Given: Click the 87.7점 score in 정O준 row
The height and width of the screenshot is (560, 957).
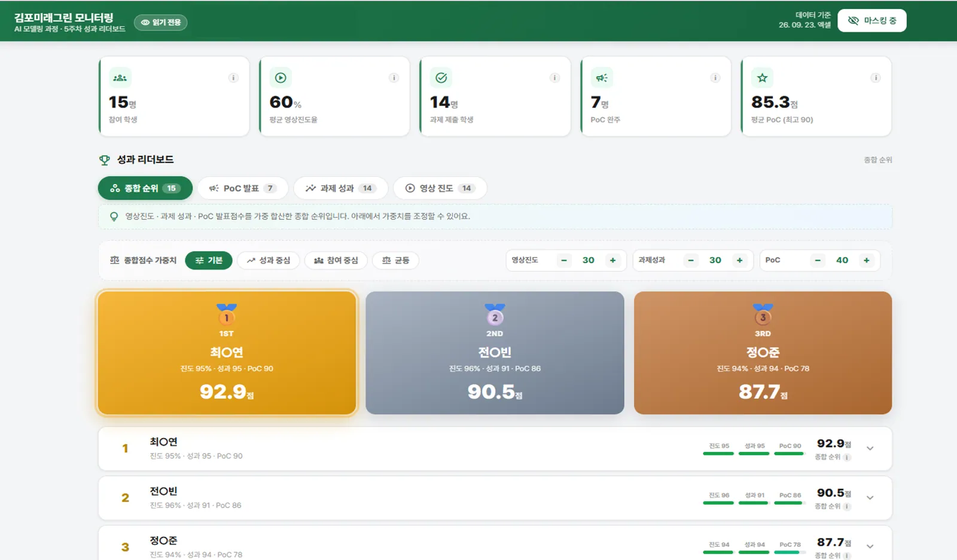Looking at the screenshot, I should 834,542.
